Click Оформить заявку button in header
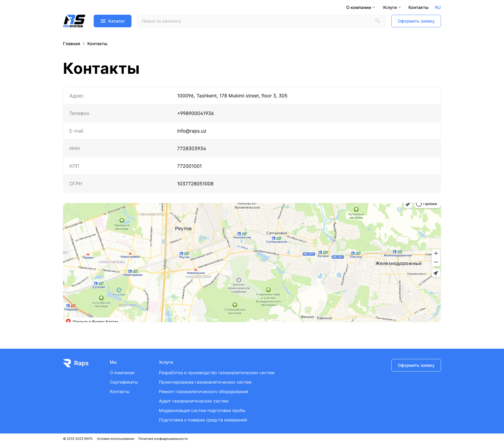 click(416, 21)
